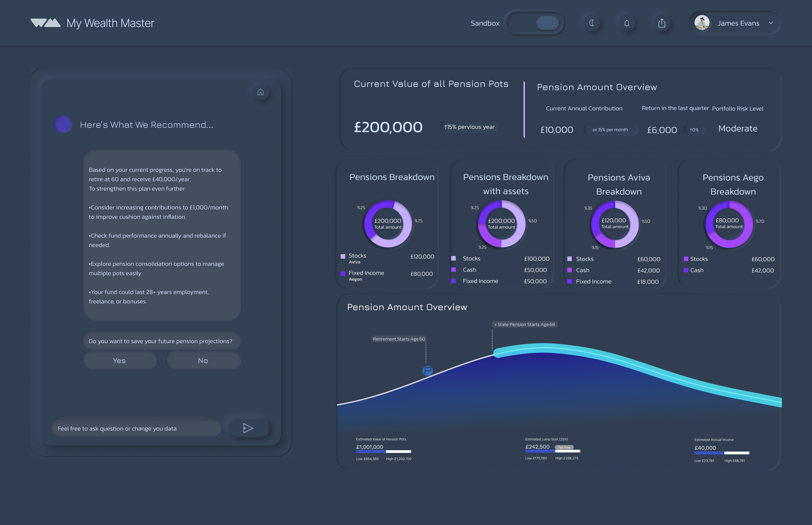The height and width of the screenshot is (525, 812).
Task: Click the home icon in chat panel
Action: pos(260,92)
